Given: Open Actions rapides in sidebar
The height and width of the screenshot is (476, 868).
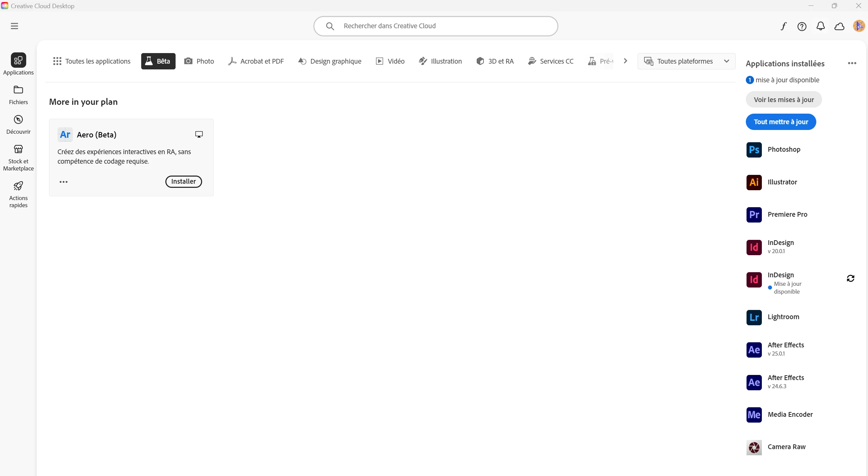Looking at the screenshot, I should (x=18, y=195).
